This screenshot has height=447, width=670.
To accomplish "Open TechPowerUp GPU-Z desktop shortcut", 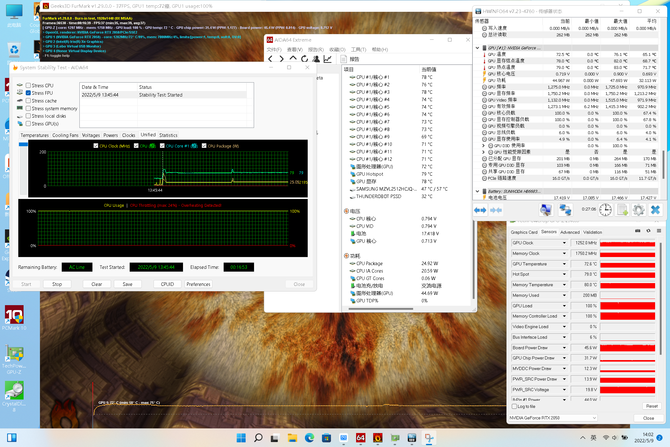I will 14,360.
